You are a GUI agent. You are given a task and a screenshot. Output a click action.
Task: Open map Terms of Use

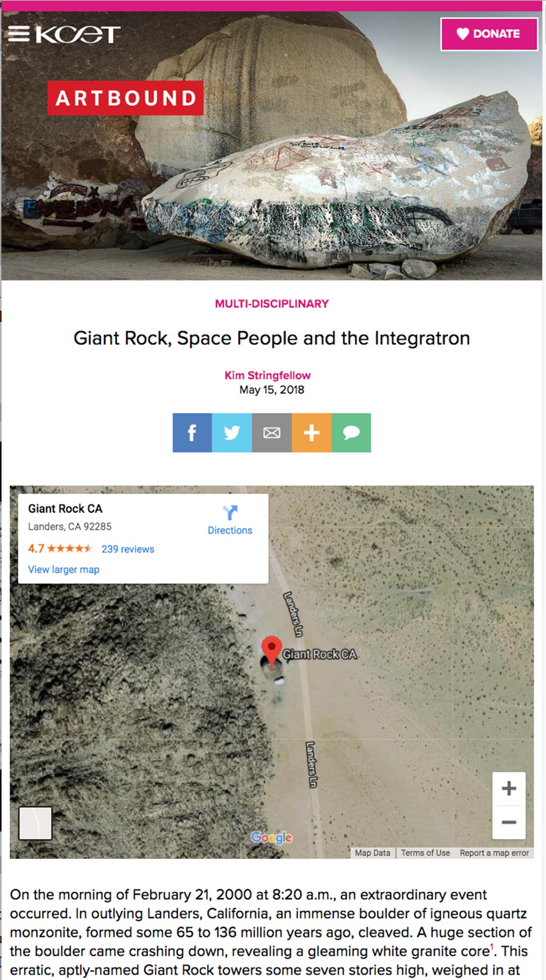(x=425, y=853)
